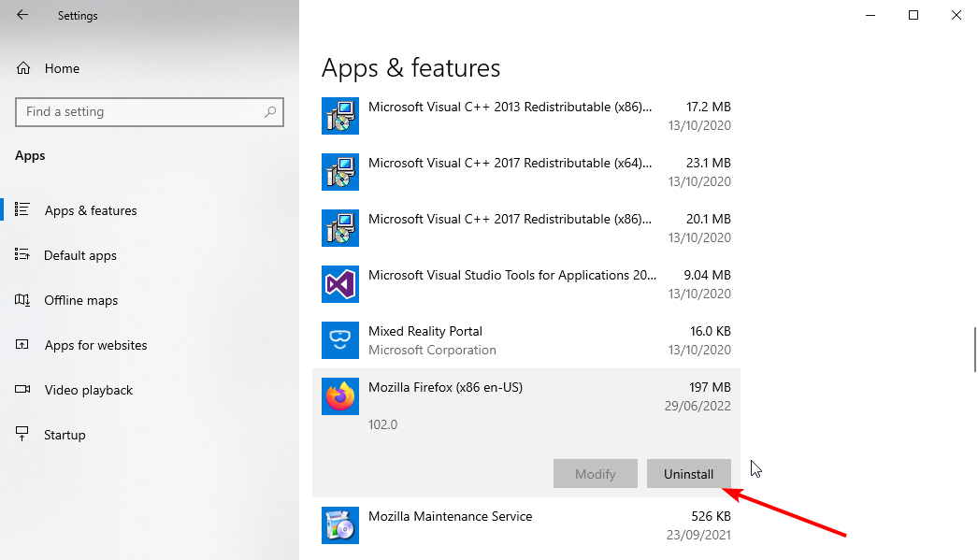Click the Microsoft Corporation publisher label
The width and height of the screenshot is (978, 560).
[432, 350]
